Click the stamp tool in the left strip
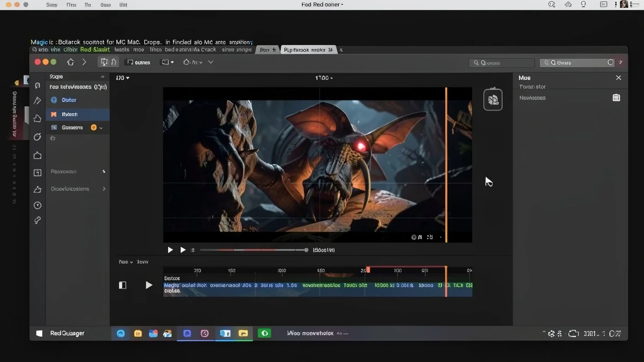Image resolution: width=644 pixels, height=362 pixels. tap(37, 189)
